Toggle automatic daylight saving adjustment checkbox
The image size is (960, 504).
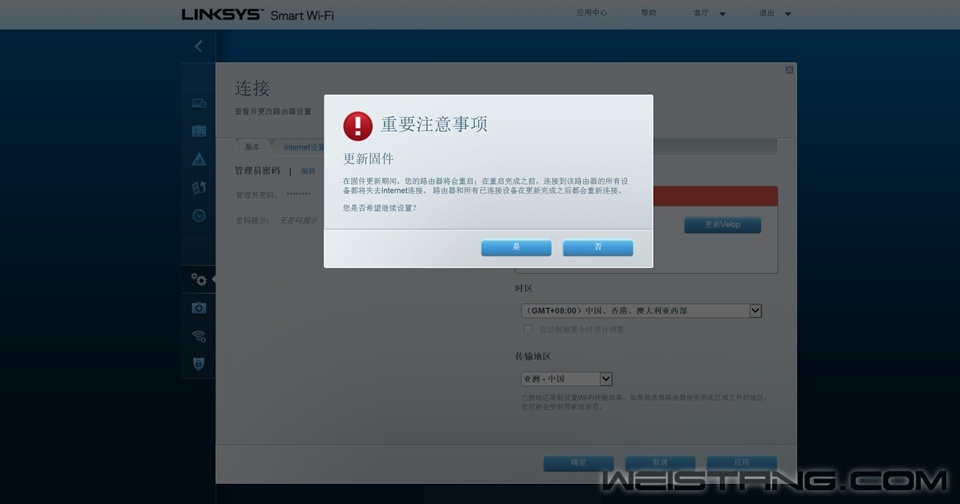(528, 329)
